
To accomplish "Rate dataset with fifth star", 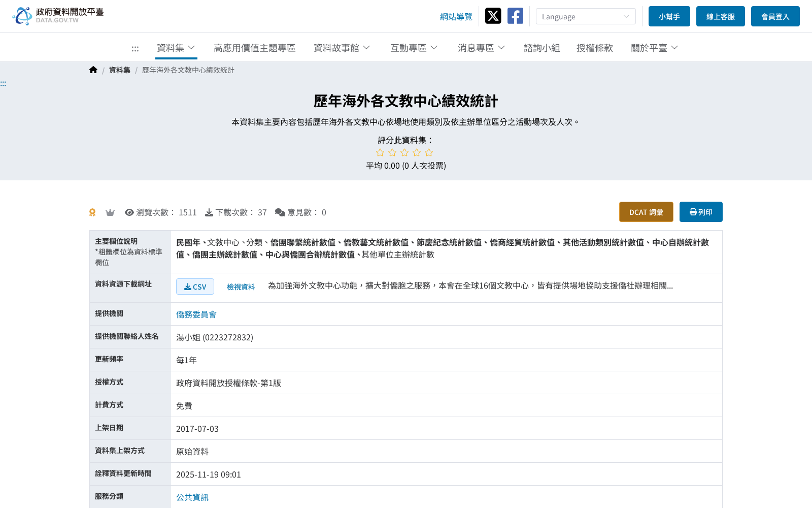I will 429,152.
